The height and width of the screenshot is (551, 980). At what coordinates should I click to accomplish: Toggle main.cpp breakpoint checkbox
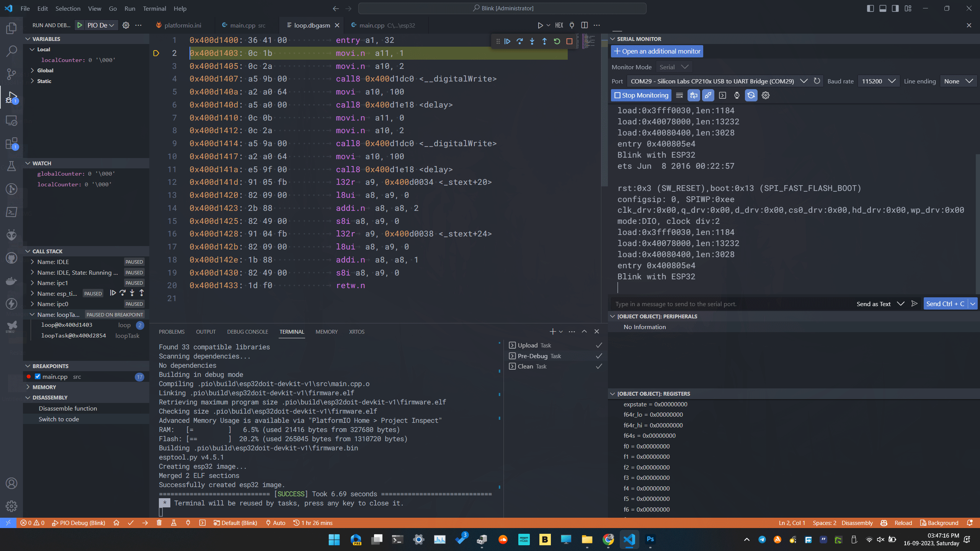[38, 377]
